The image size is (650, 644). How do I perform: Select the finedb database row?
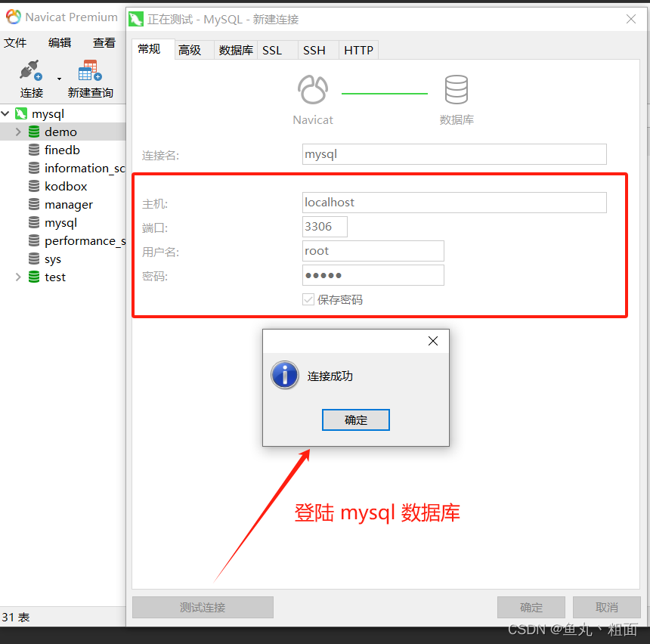(x=63, y=150)
